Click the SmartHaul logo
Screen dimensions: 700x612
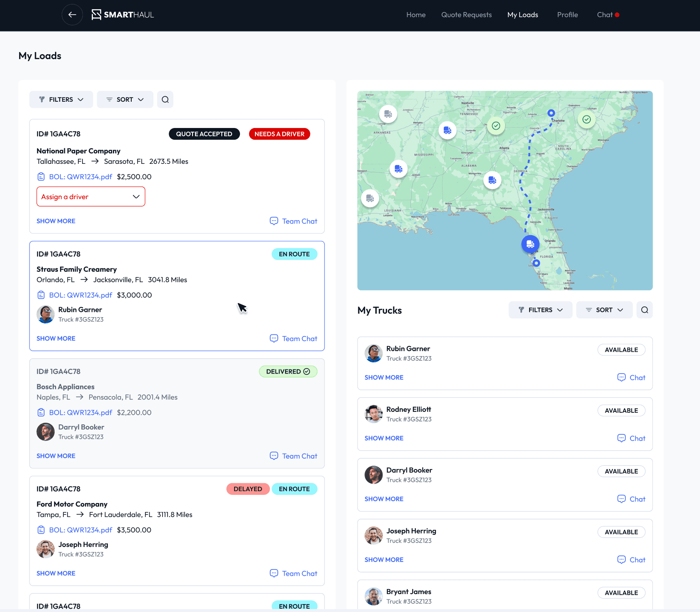pos(122,15)
